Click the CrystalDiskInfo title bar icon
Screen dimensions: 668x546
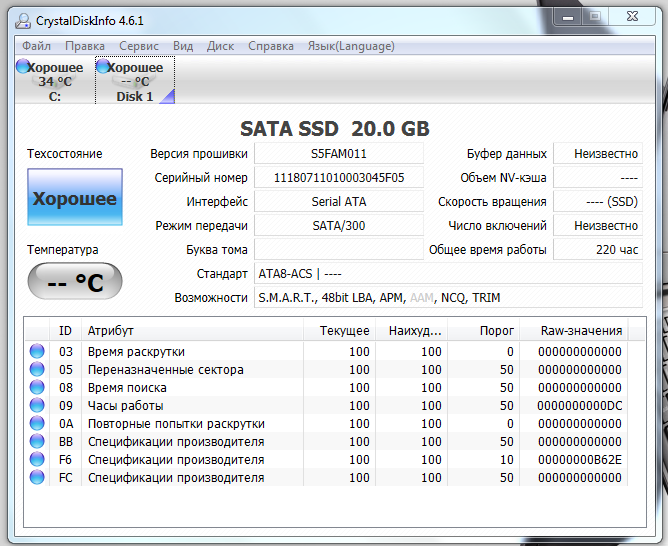coord(23,21)
